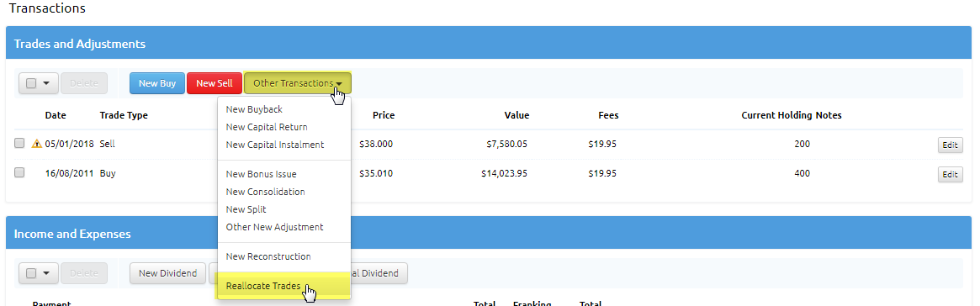Select New Bonus Issue
The image size is (980, 306).
point(261,174)
